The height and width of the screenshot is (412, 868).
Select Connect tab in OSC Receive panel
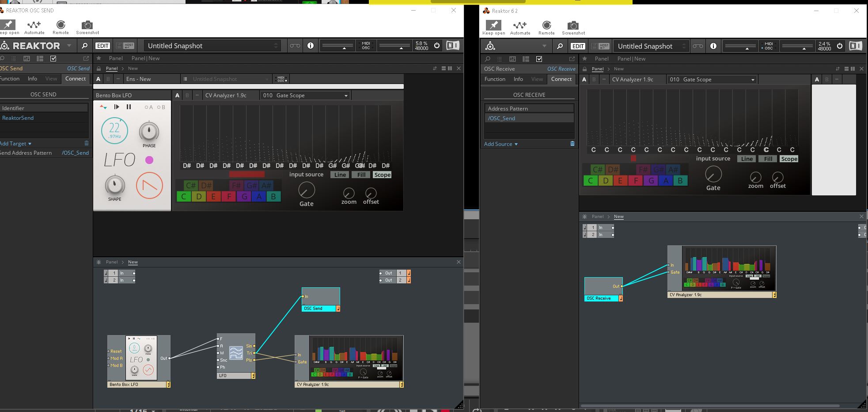(x=561, y=79)
